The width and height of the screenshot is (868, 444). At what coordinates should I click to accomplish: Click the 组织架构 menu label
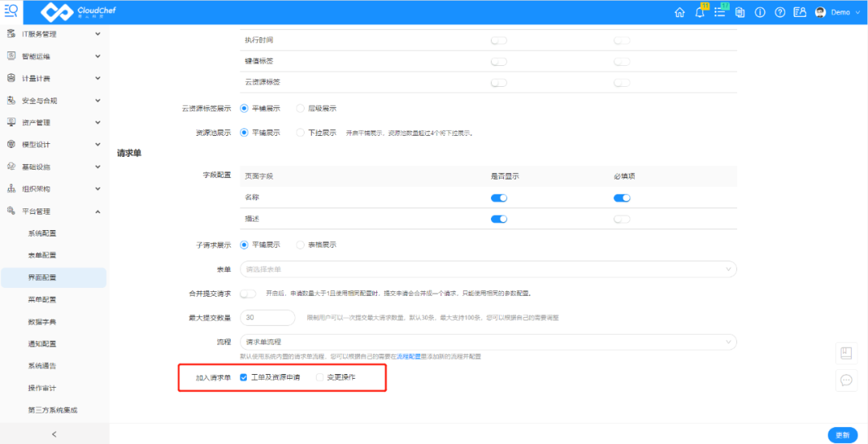36,189
